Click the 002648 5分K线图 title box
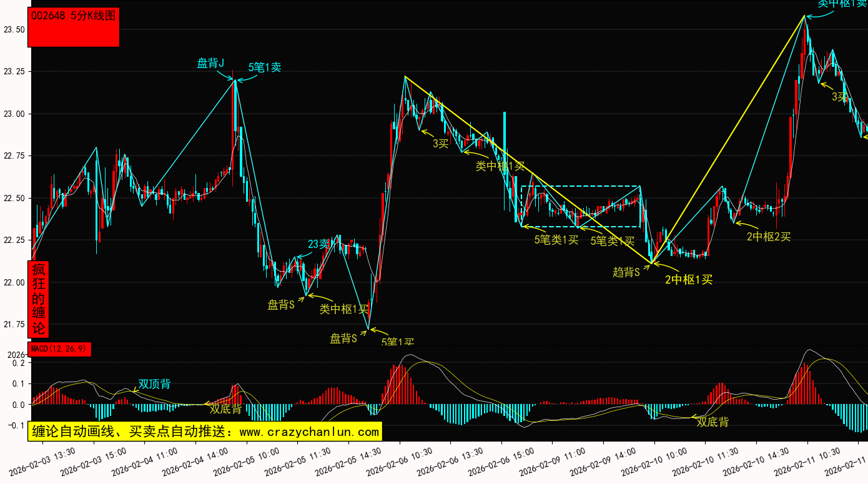Screen dimensions: 868x484 point(73,27)
